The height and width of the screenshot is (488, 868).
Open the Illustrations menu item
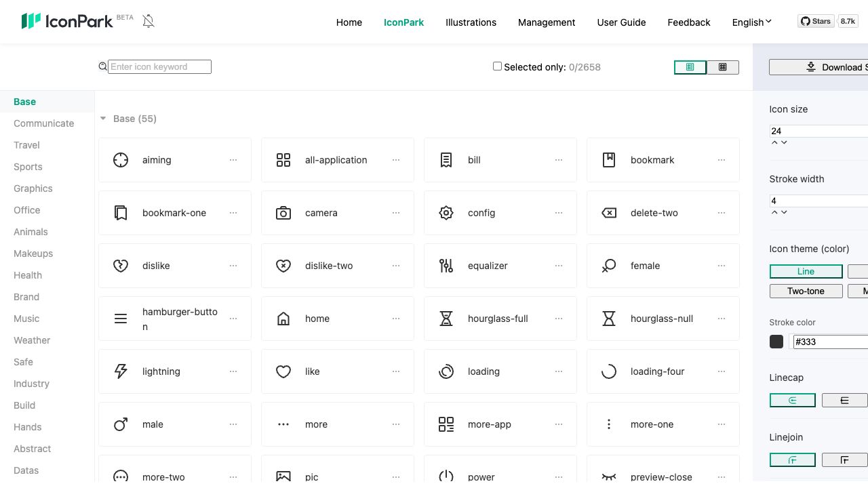[471, 22]
